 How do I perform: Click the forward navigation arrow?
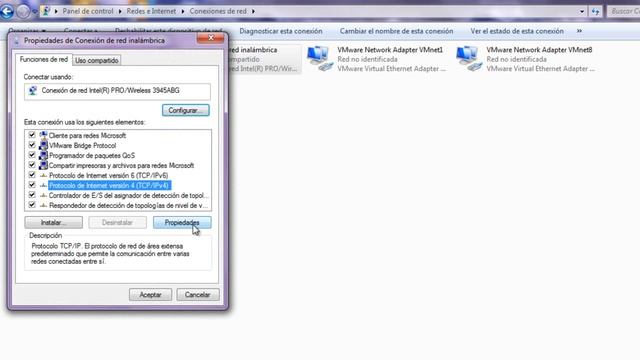tap(23, 11)
